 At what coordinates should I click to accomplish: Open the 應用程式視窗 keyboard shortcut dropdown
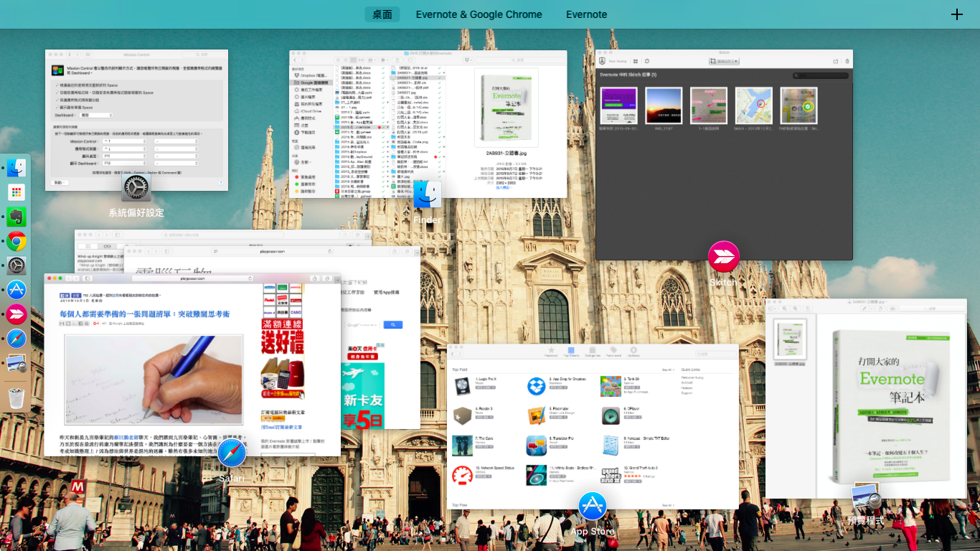point(124,149)
